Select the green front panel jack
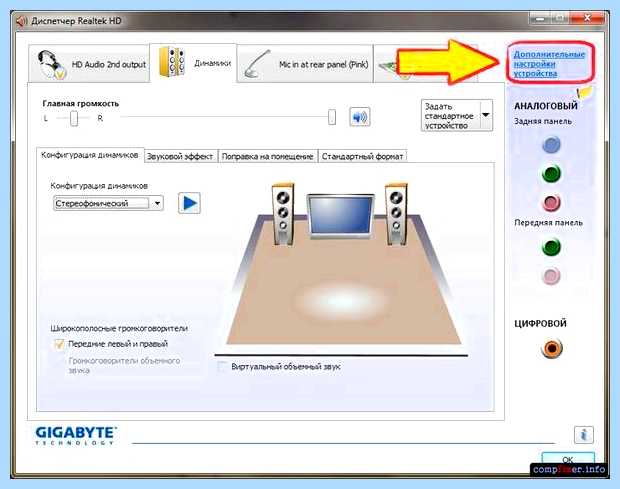620x489 pixels. tap(551, 247)
